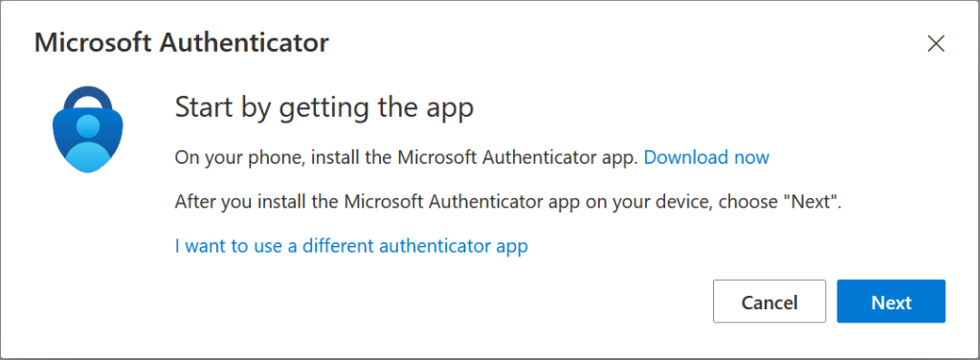Click the 'After you install' instruction sentence
The height and width of the screenshot is (360, 980).
pyautogui.click(x=509, y=202)
